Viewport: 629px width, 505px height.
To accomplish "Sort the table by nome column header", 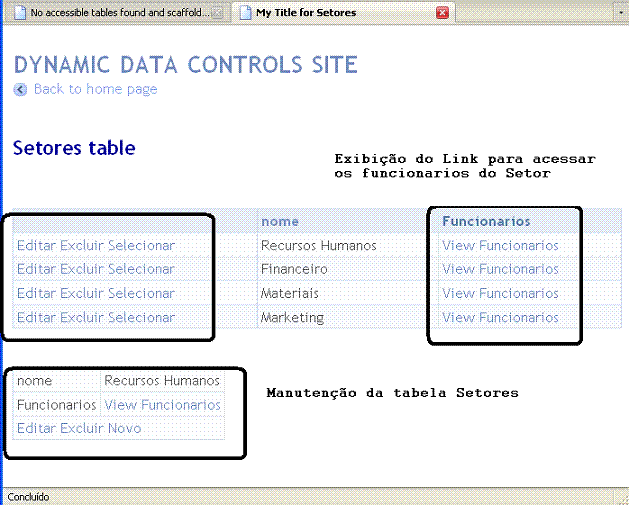I will coord(280,221).
